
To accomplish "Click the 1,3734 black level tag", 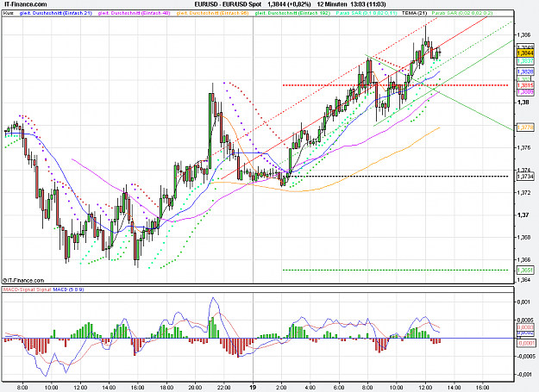I will (x=525, y=177).
